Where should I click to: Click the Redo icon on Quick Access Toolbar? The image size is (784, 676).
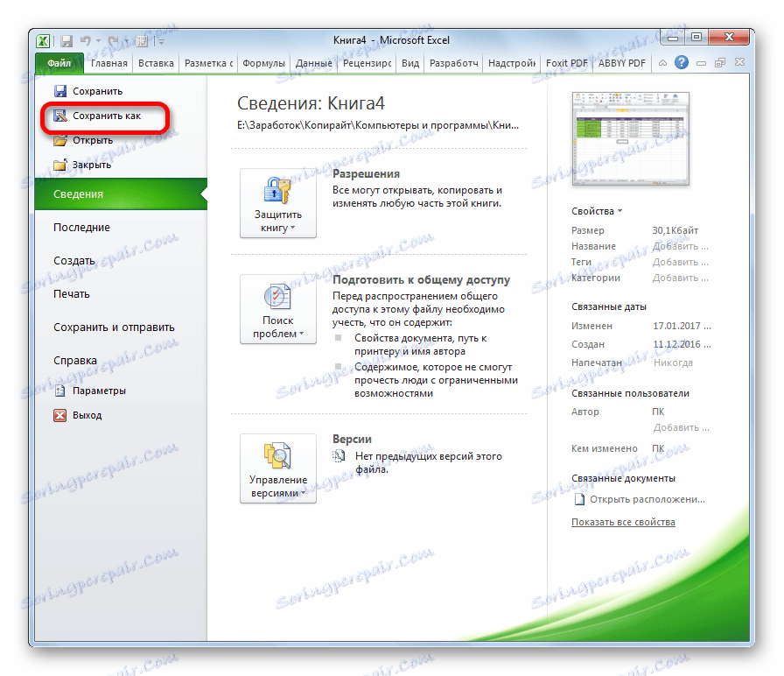click(x=114, y=40)
